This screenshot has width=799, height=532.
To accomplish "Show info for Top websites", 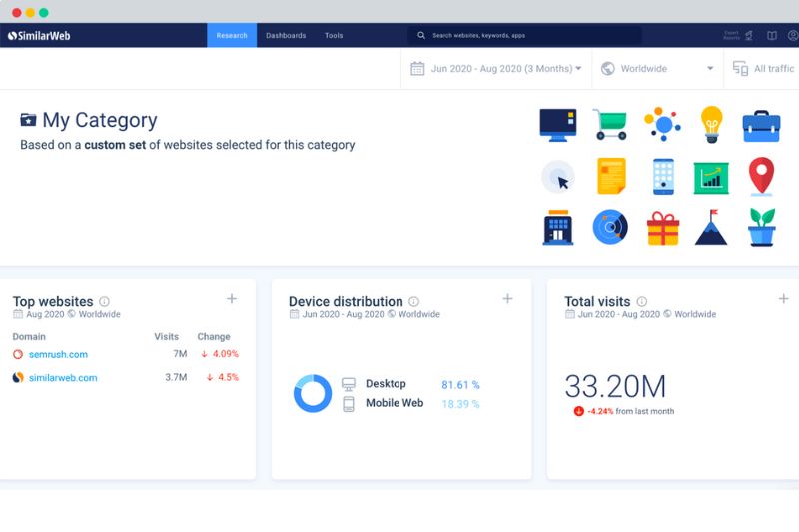I will click(x=104, y=301).
